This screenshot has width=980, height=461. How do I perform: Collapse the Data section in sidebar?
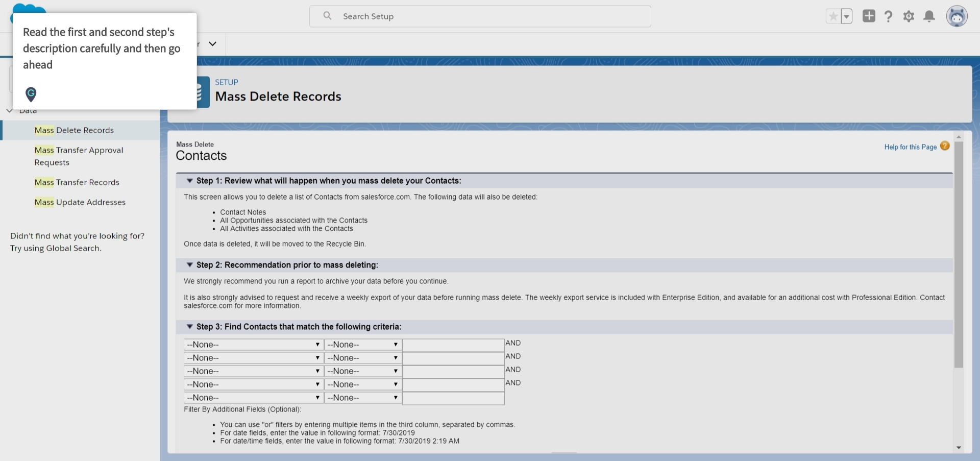click(x=9, y=110)
